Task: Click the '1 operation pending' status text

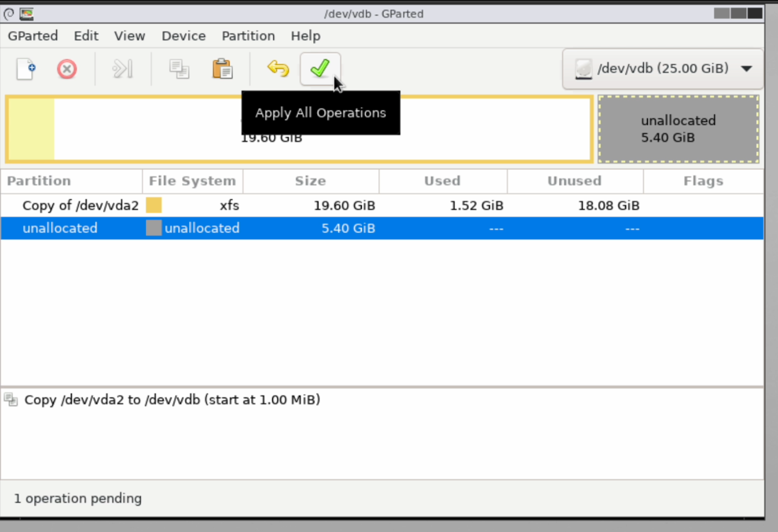Action: click(x=78, y=498)
